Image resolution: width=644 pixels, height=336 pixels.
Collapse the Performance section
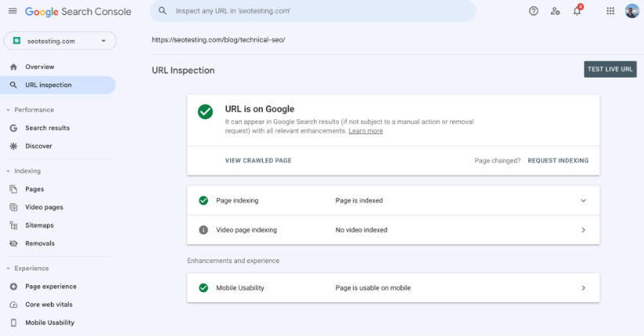click(x=30, y=110)
